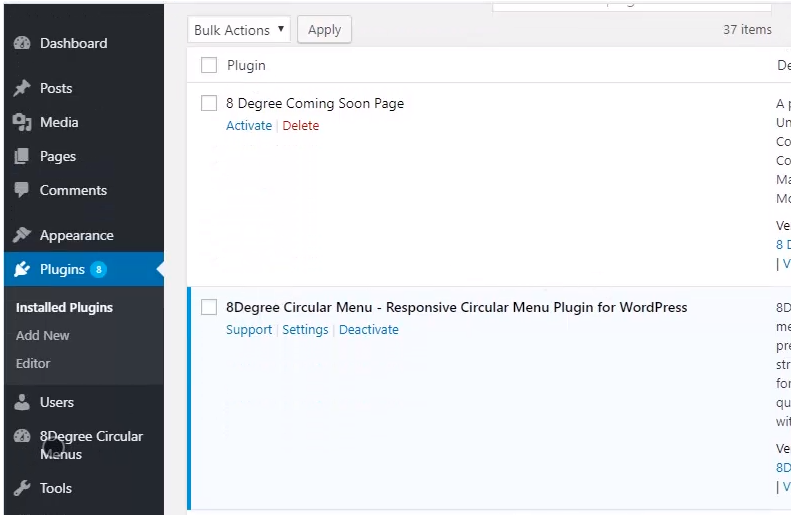
Task: Toggle the select-all Plugin header checkbox
Action: [209, 66]
